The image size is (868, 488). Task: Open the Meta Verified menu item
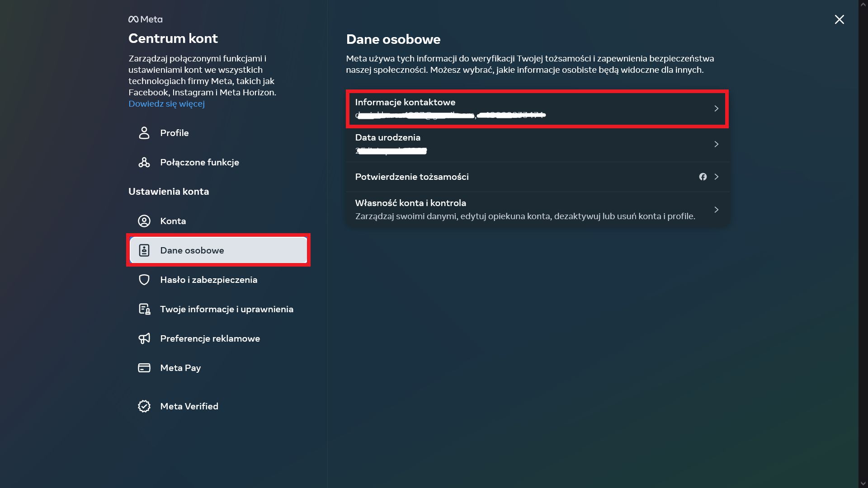189,406
